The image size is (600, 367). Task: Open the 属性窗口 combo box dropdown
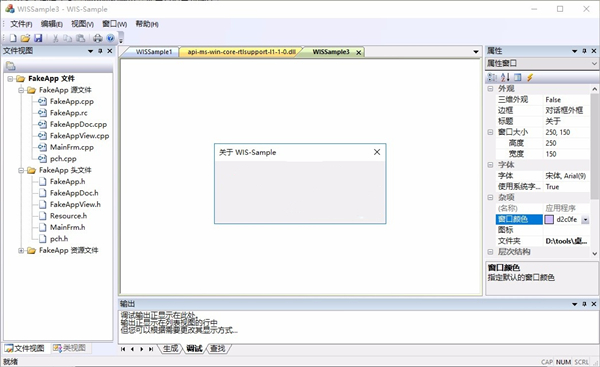(x=594, y=63)
